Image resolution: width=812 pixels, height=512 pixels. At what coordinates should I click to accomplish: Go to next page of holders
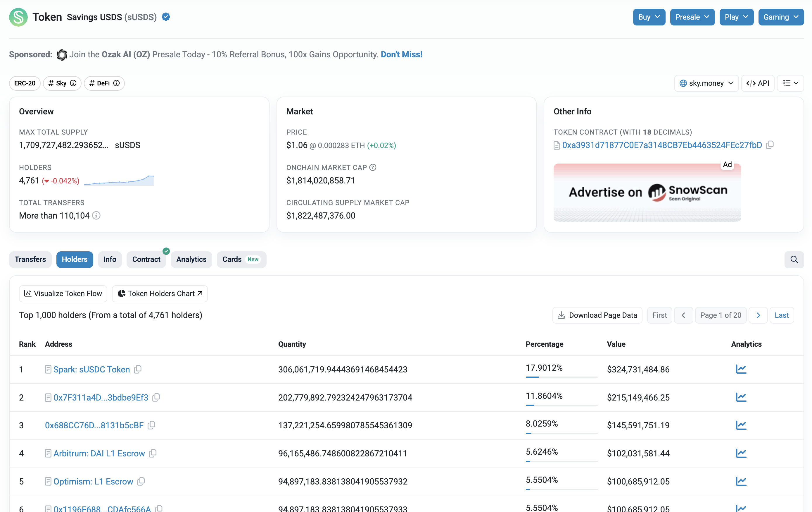[758, 315]
